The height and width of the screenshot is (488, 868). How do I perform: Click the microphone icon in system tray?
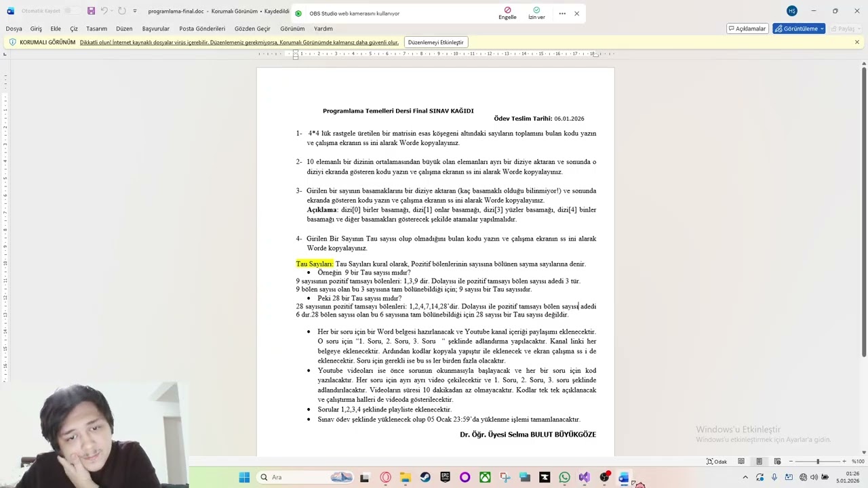pos(774,477)
